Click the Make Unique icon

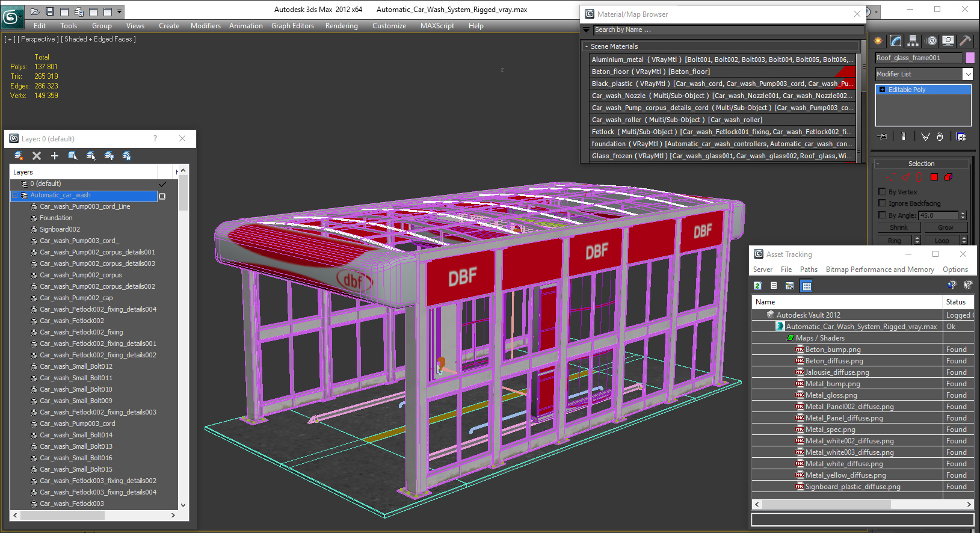pos(925,137)
